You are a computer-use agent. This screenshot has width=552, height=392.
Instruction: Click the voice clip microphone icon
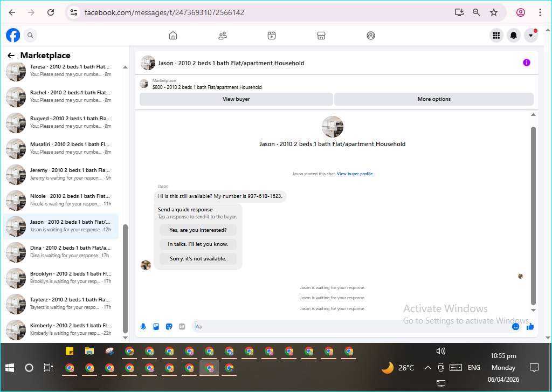click(143, 327)
